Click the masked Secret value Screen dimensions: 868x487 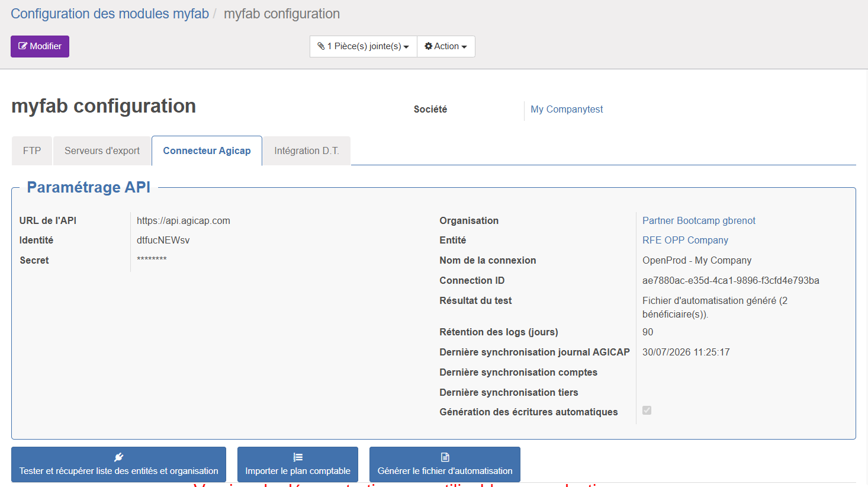(x=152, y=259)
